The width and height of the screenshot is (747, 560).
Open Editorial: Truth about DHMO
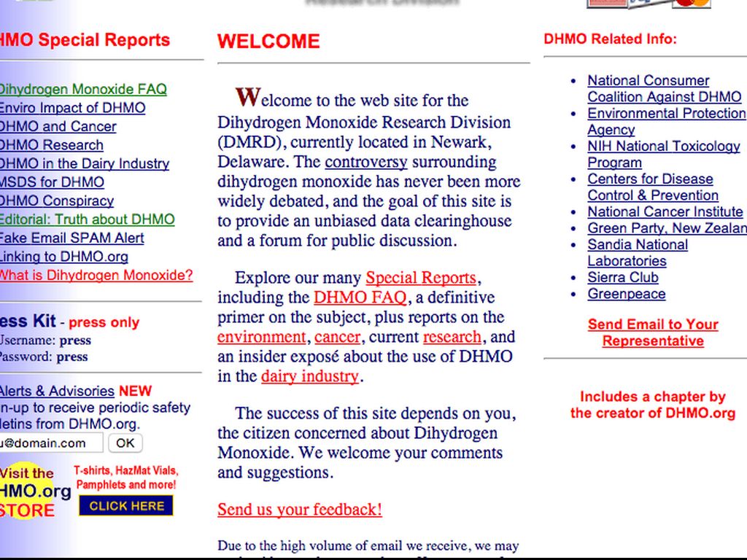[x=88, y=219]
